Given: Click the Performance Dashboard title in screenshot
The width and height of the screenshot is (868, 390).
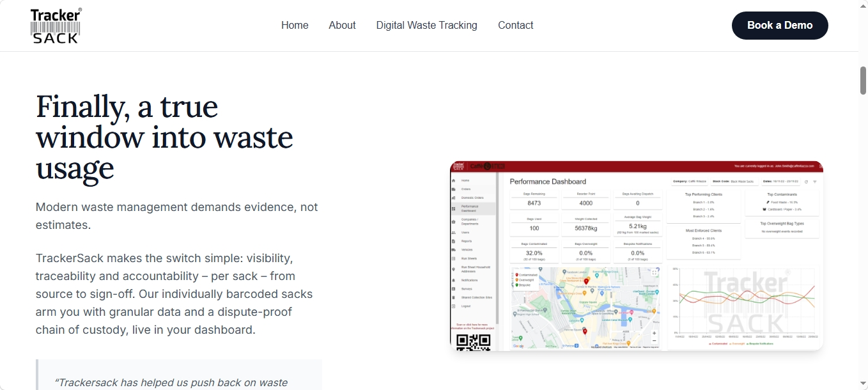Looking at the screenshot, I should pos(548,182).
